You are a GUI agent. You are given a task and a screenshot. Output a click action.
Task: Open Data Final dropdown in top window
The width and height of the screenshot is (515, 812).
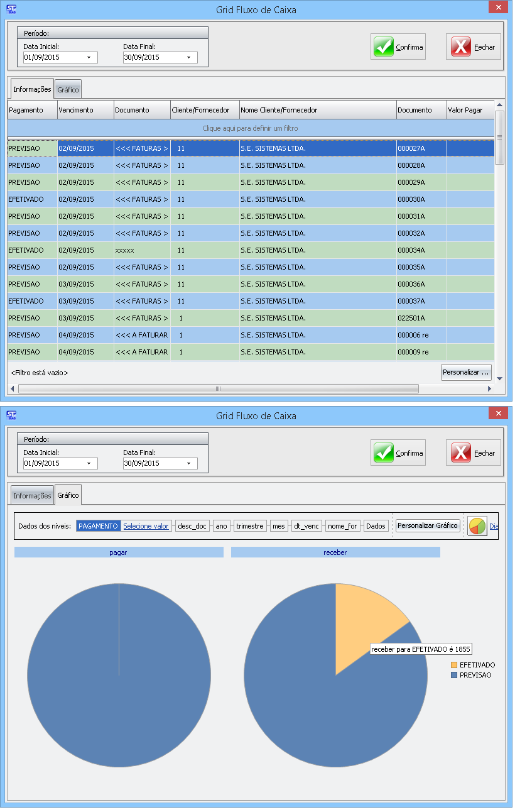[x=188, y=58]
